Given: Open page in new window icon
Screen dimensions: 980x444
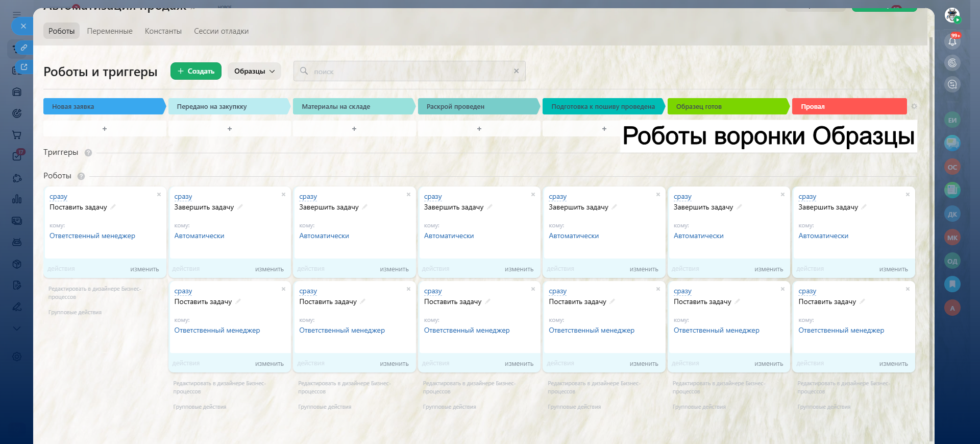Looking at the screenshot, I should (x=23, y=67).
